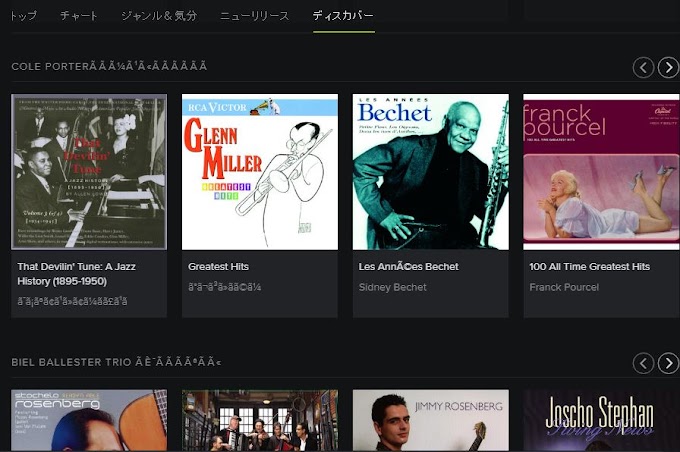Image resolution: width=680 pixels, height=452 pixels.
Task: Click title That Devilin' Tune: A Jazz History
Action: click(76, 274)
